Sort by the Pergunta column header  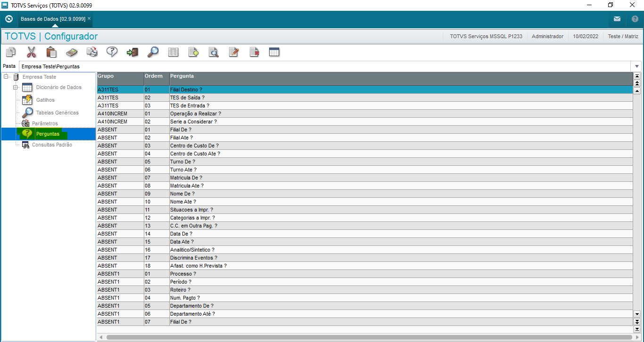click(401, 79)
